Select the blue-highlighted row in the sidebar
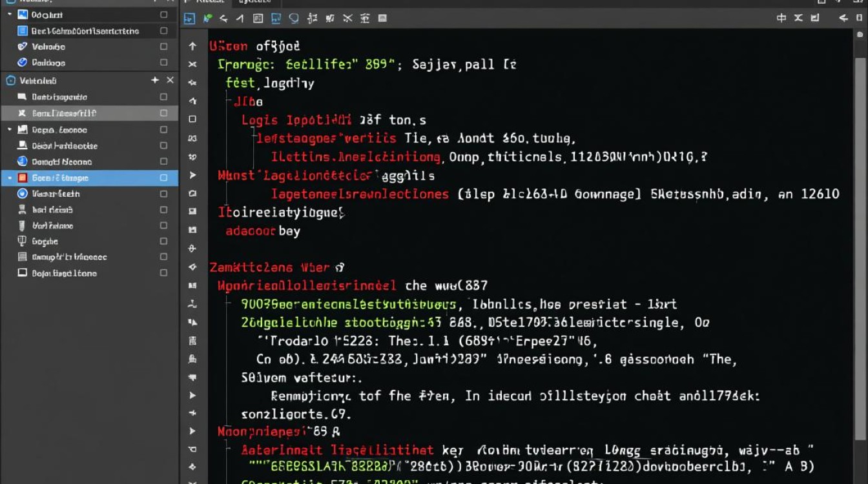The height and width of the screenshot is (484, 868). tap(89, 177)
